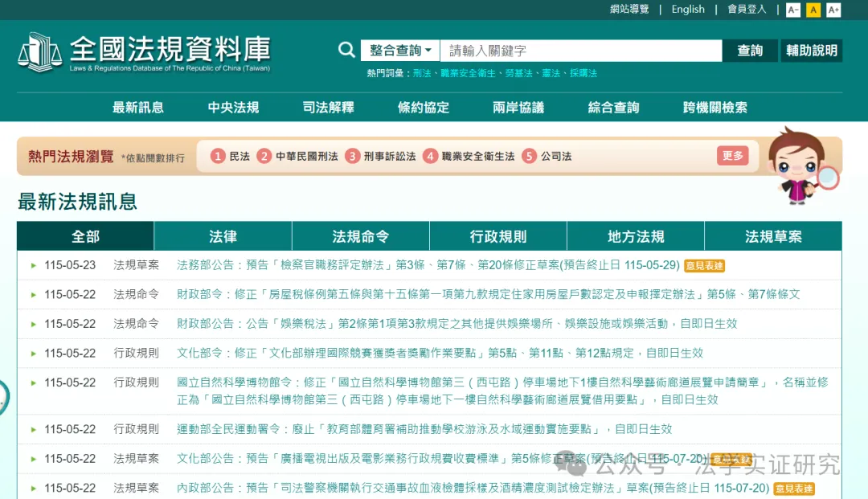Select the 行政規則 tab
This screenshot has width=868, height=499.
pyautogui.click(x=498, y=236)
